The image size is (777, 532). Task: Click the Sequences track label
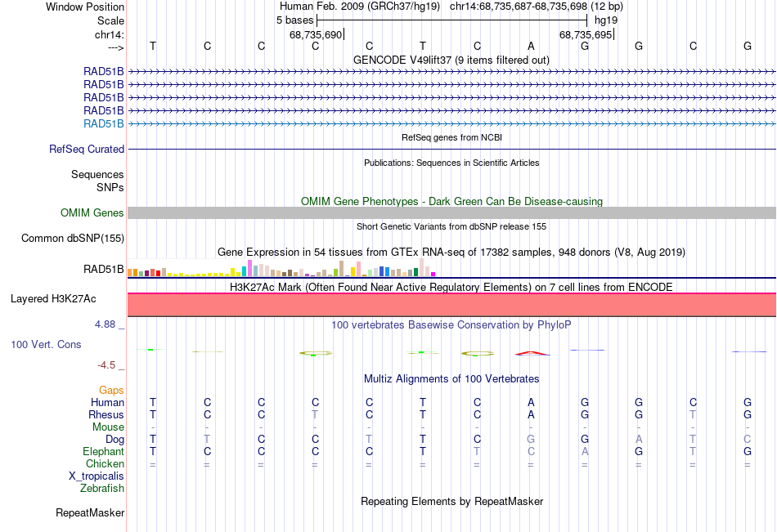click(x=97, y=174)
